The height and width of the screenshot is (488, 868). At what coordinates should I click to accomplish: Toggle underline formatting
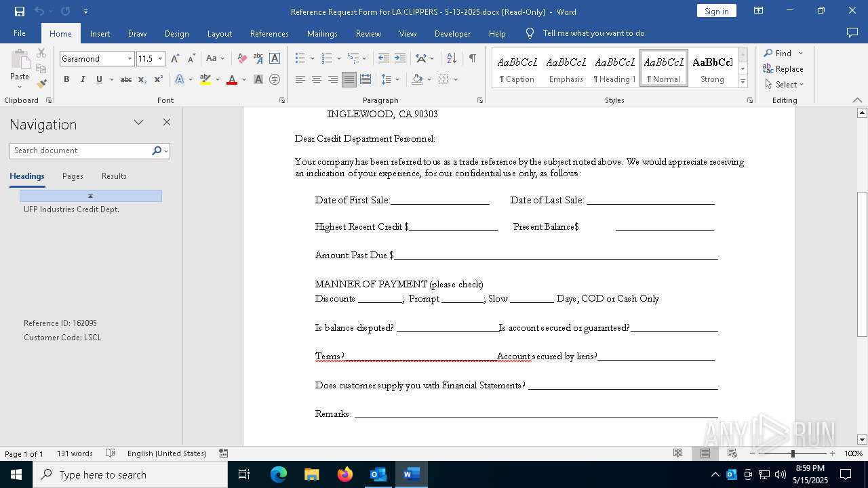[x=99, y=79]
